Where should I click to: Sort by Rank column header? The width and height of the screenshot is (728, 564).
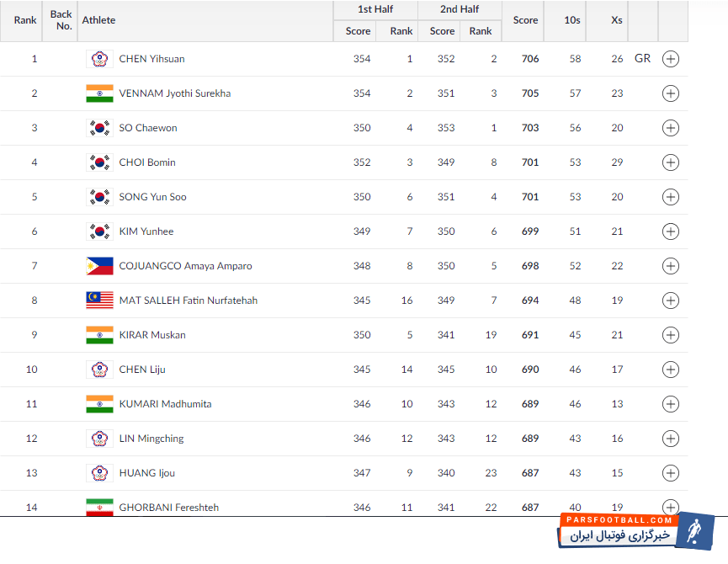[x=25, y=20]
